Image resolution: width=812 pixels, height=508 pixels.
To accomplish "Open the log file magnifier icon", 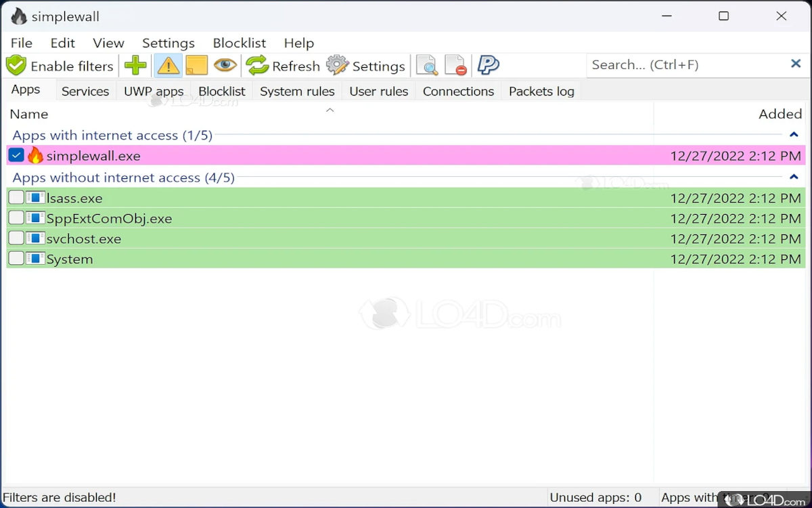I will pyautogui.click(x=427, y=66).
